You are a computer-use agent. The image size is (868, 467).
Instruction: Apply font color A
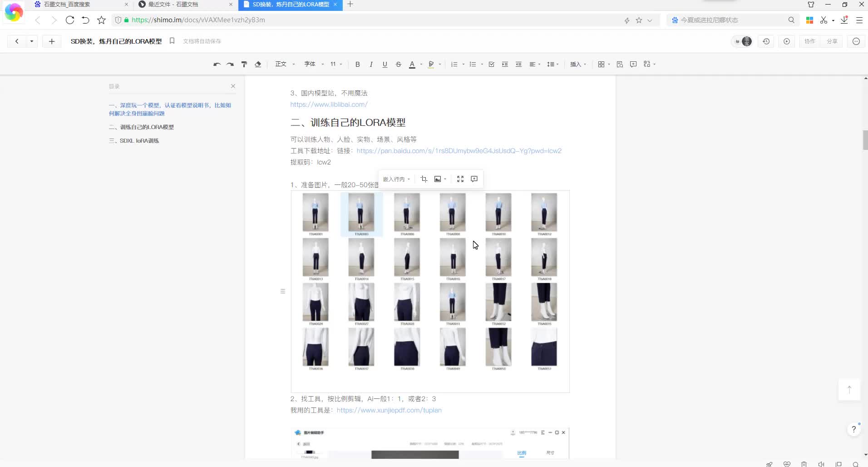(x=412, y=64)
